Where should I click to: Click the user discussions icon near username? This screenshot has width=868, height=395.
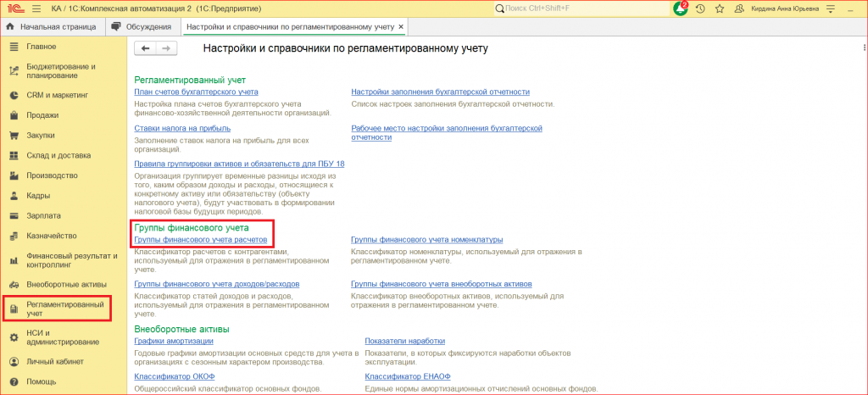point(738,8)
